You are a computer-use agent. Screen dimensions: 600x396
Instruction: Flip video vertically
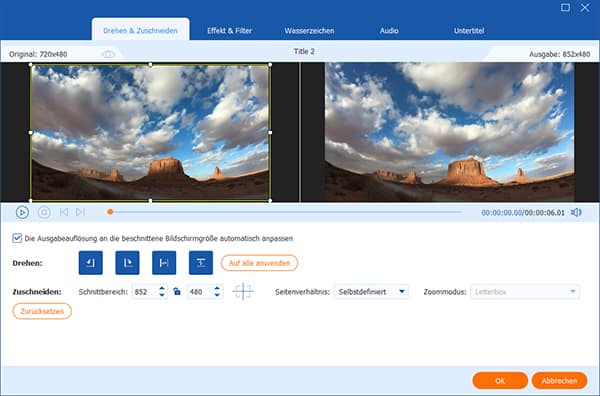tap(201, 263)
